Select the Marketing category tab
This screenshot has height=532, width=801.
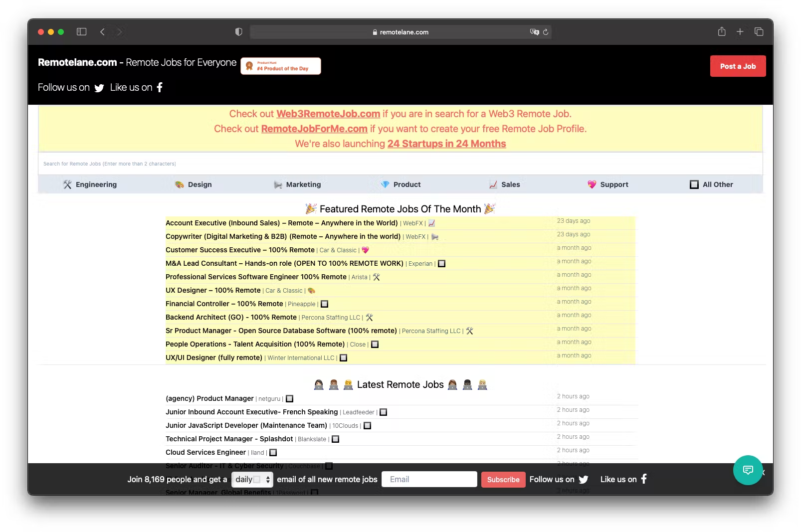click(x=297, y=184)
